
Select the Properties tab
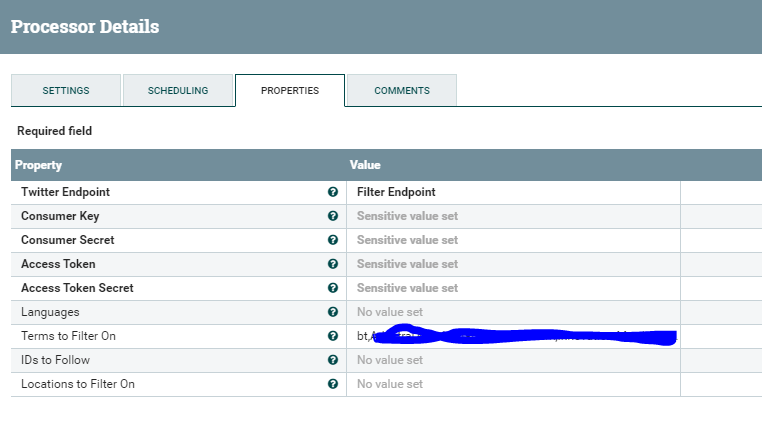click(x=290, y=90)
